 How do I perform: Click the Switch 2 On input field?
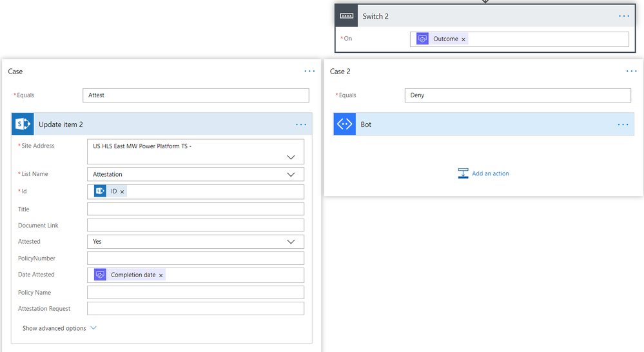point(519,39)
